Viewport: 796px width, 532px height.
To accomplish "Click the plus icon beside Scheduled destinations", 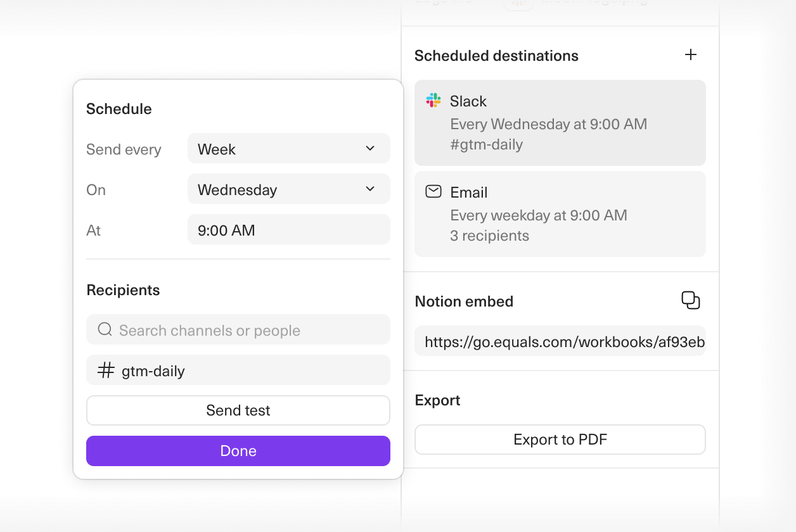I will [x=691, y=55].
